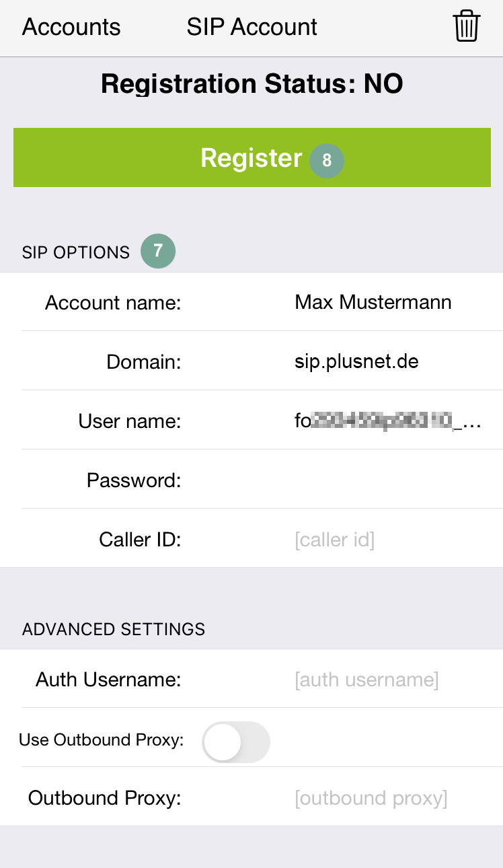Tap the ADVANCED SETTINGS section header

point(114,629)
